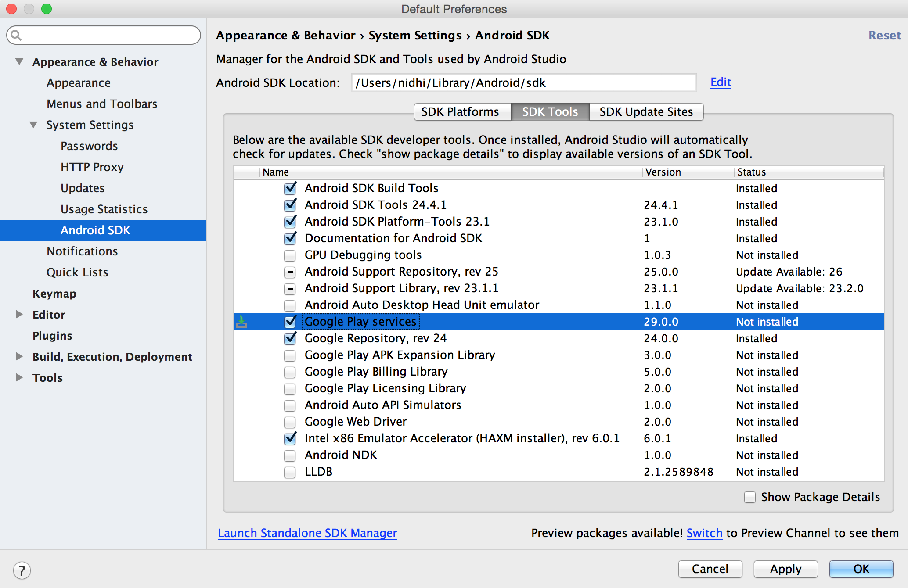Enable the Show Package Details checkbox

pos(750,497)
